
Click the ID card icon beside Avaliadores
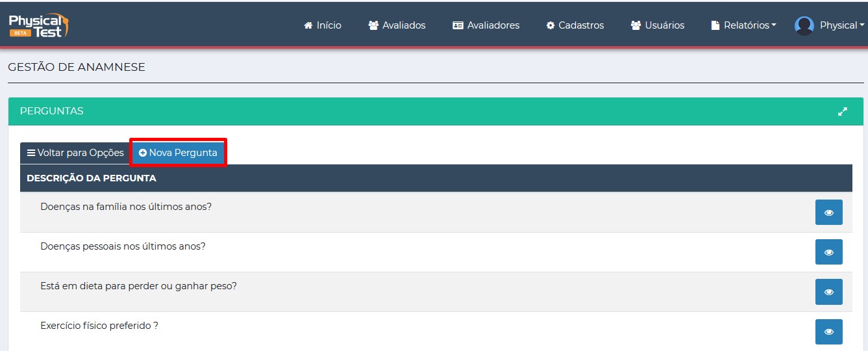point(458,25)
